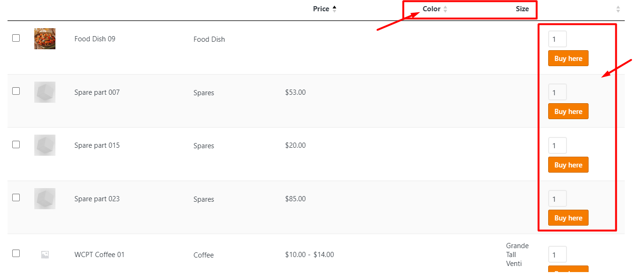
Task: Tick the WCPT Coffee 01 checkbox
Action: 16,253
